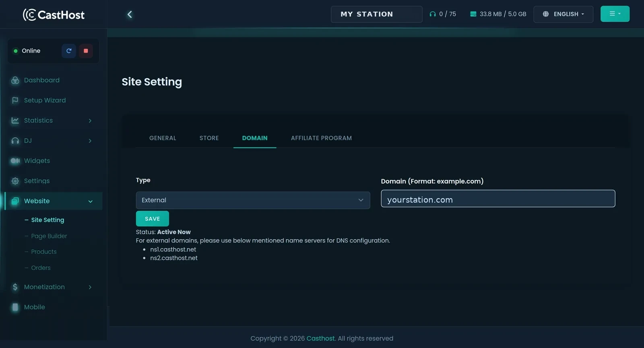Screen dimensions: 644x348
Task: Click the Website icon in sidebar
Action: click(15, 201)
